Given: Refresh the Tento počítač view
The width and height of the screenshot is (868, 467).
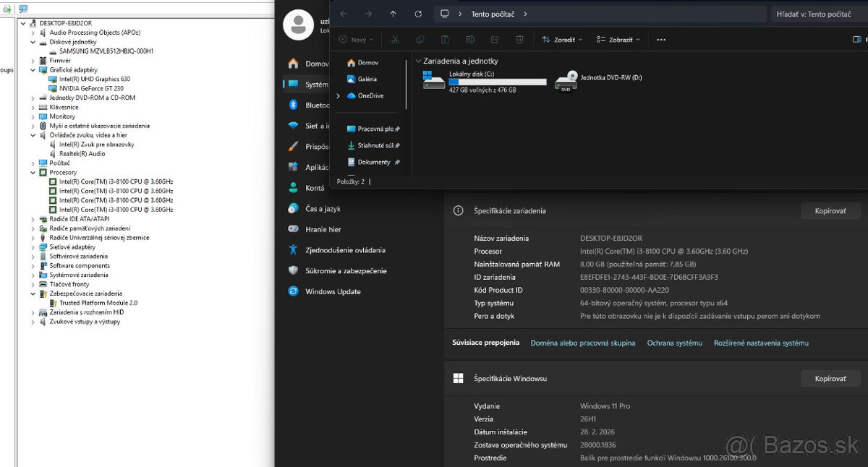Looking at the screenshot, I should tap(418, 14).
